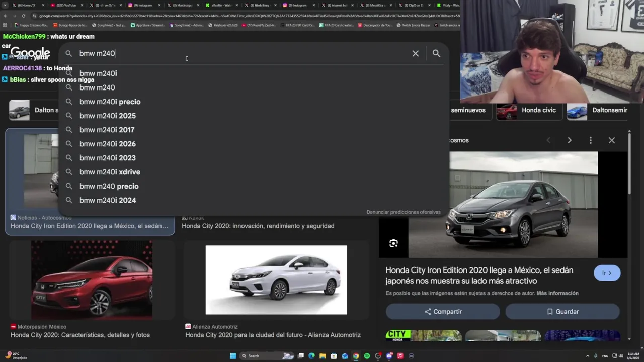
Task: Click the browser back arrow
Action: 5,16
